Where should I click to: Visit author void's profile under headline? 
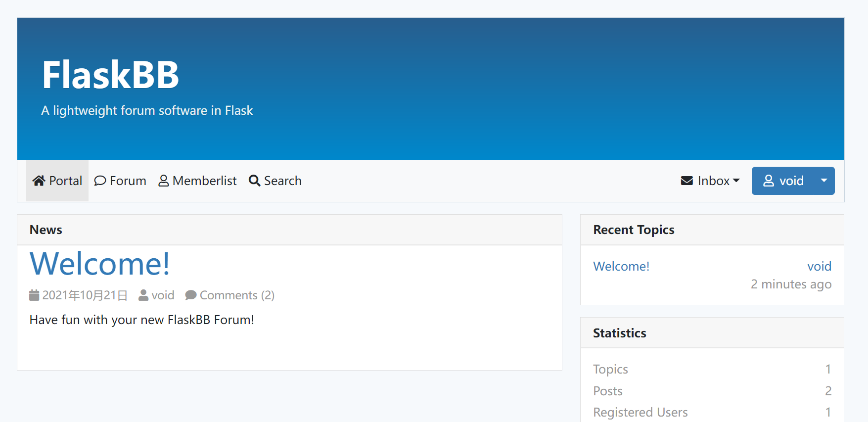point(163,295)
